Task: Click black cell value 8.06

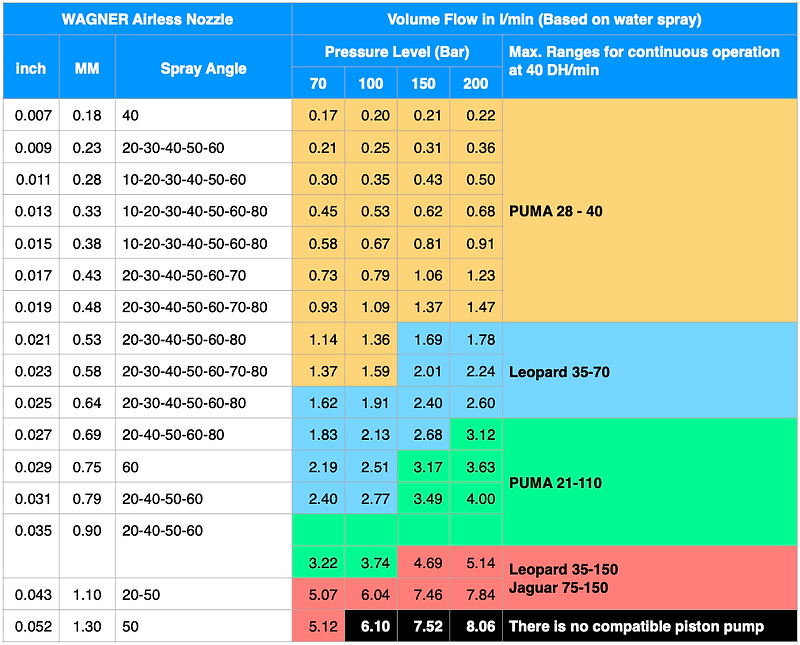Action: 481,627
